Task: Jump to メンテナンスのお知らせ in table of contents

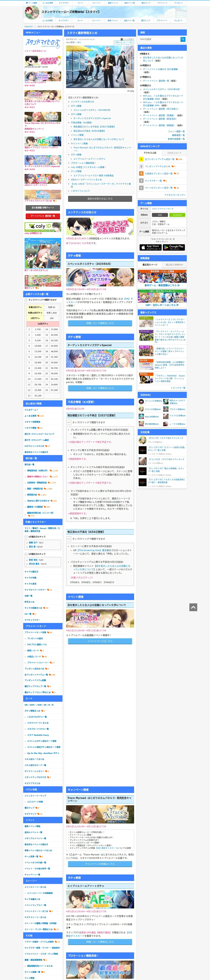Action: pos(82,102)
